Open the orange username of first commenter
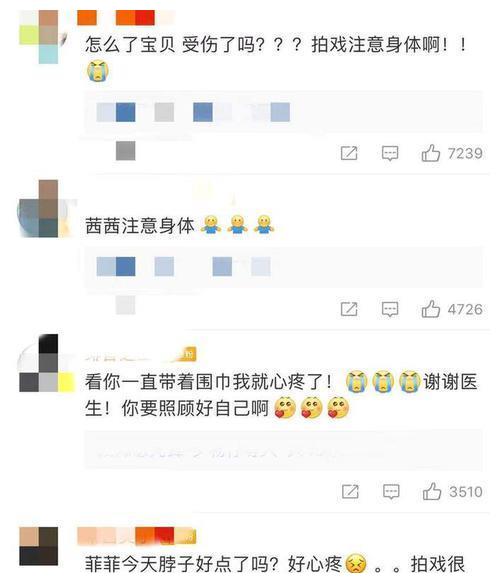Viewport: 500px width, 583px height. (116, 18)
